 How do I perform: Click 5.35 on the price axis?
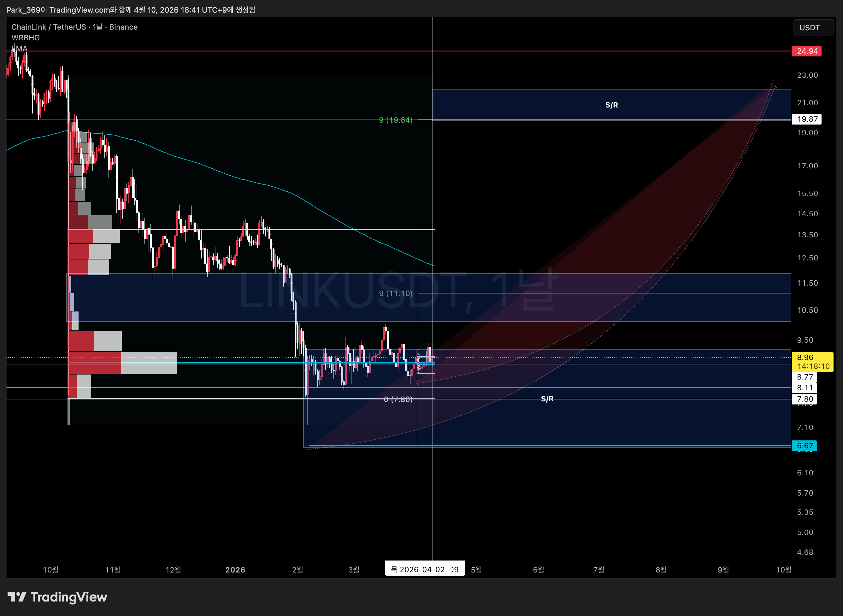click(805, 512)
